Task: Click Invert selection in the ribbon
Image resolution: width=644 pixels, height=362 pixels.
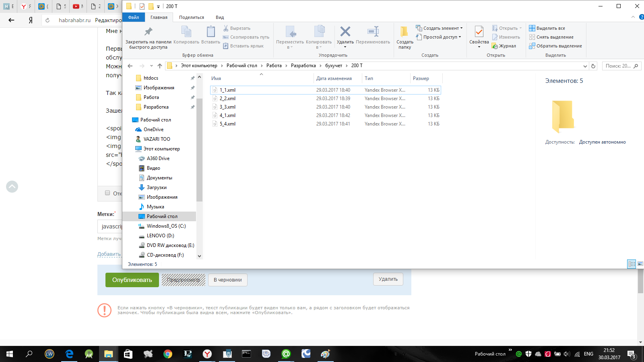Action: [x=555, y=46]
